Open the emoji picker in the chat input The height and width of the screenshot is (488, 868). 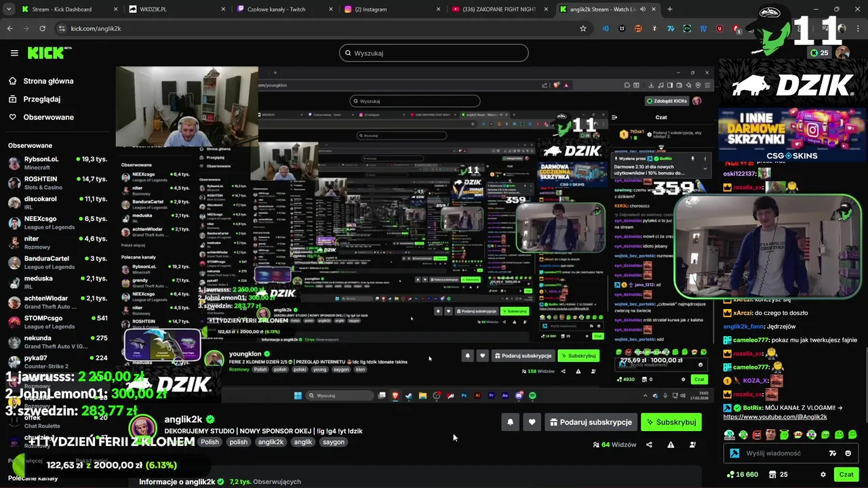[x=848, y=453]
